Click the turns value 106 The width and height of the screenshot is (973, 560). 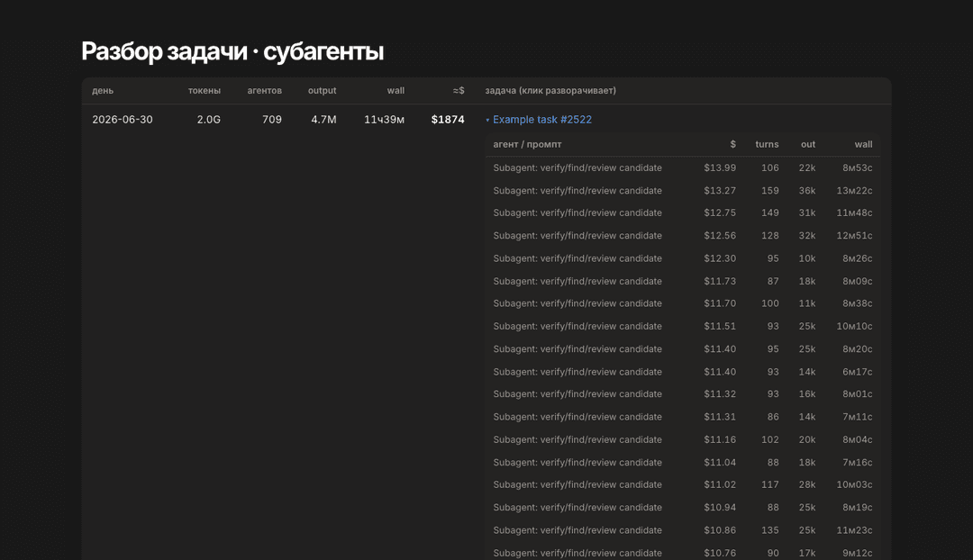pyautogui.click(x=770, y=168)
